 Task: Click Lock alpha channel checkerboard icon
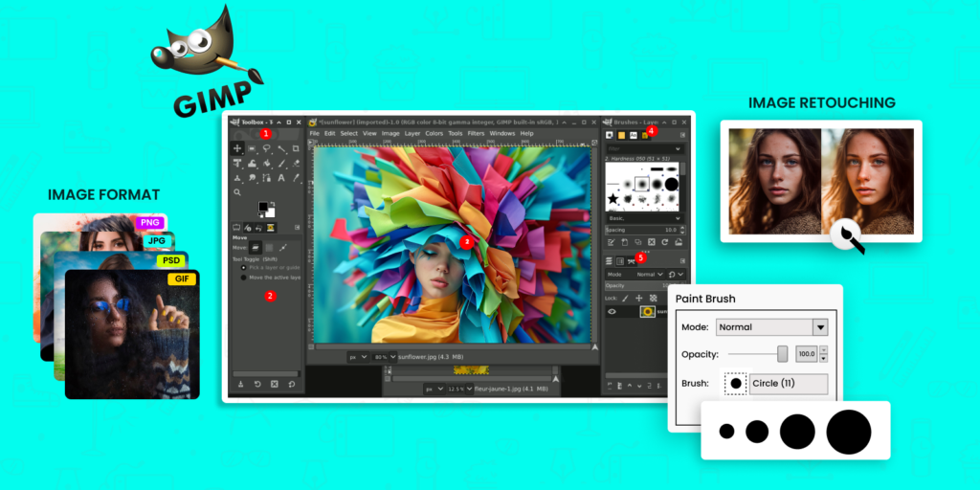[653, 299]
